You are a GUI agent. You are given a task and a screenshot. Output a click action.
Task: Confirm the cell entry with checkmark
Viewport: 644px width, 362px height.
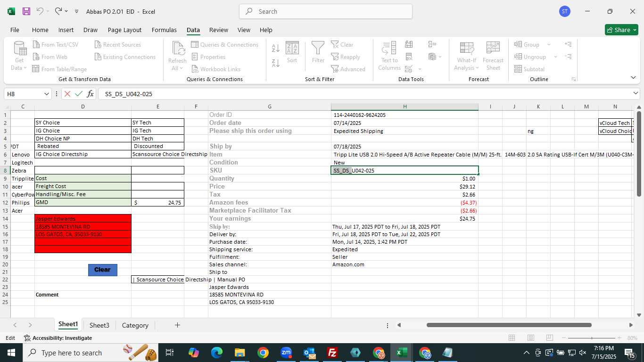click(79, 94)
